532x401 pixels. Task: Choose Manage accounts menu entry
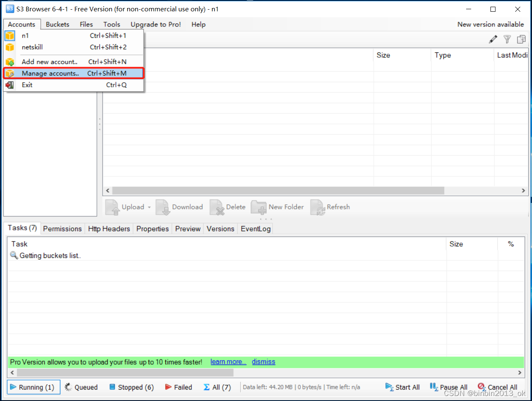click(x=74, y=73)
